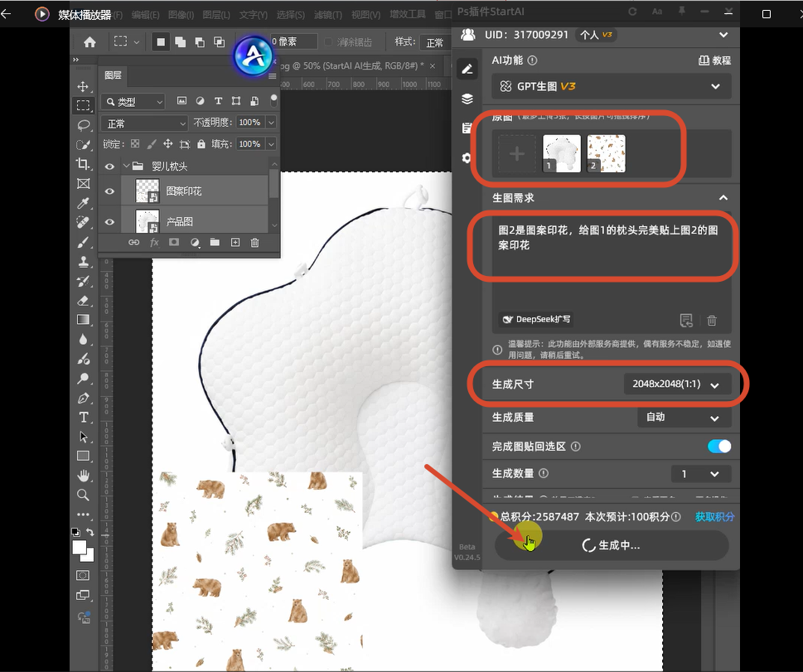
Task: Choose Add to selection mode icon
Action: [x=181, y=42]
